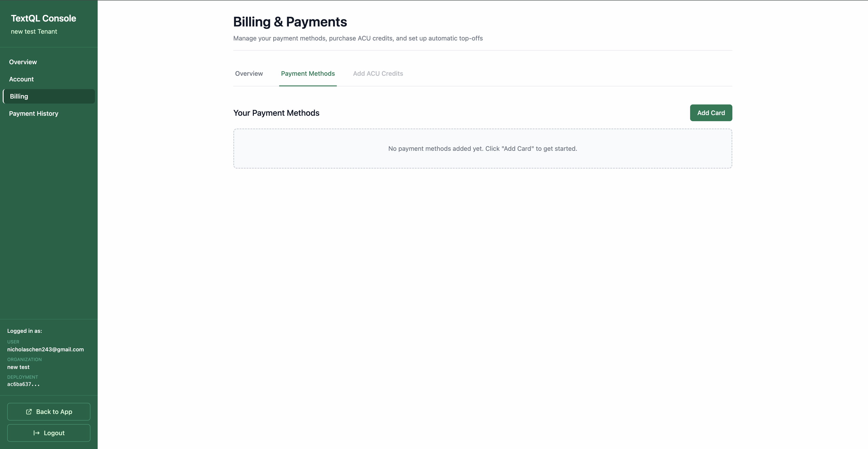Click the TextQL Console heading
Image resolution: width=868 pixels, height=449 pixels.
[43, 18]
